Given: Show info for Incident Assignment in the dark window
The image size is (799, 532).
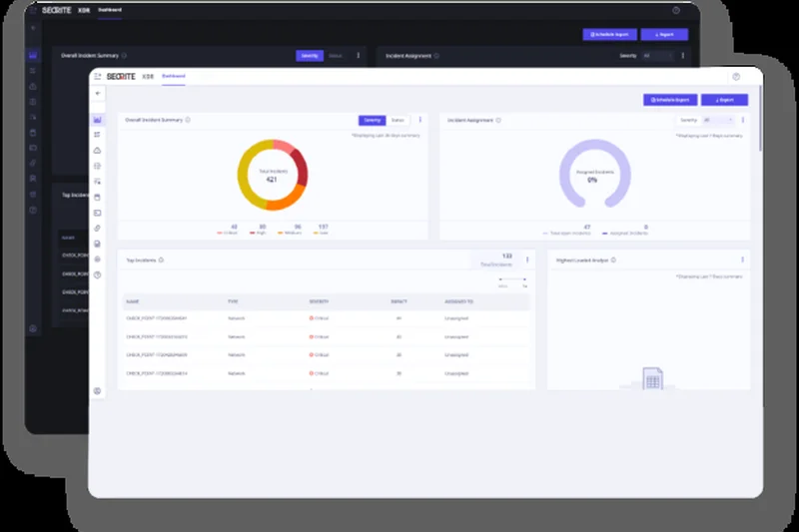Looking at the screenshot, I should [x=436, y=56].
